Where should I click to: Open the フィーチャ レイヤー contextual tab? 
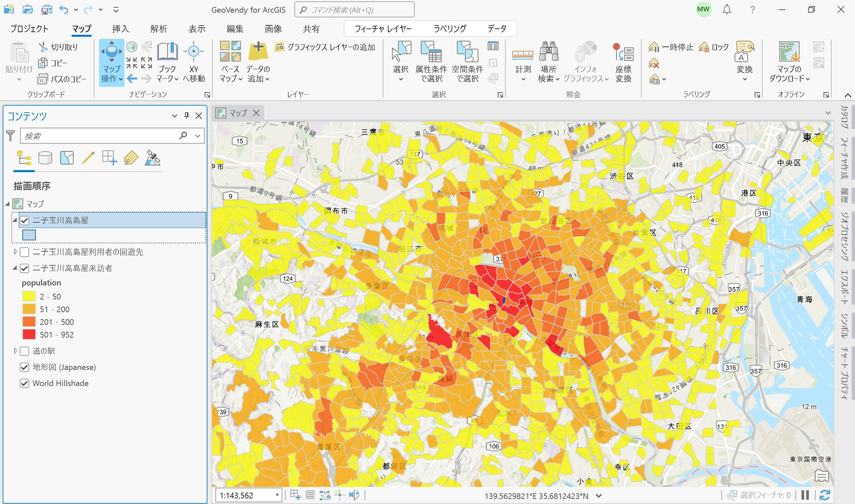(x=383, y=29)
